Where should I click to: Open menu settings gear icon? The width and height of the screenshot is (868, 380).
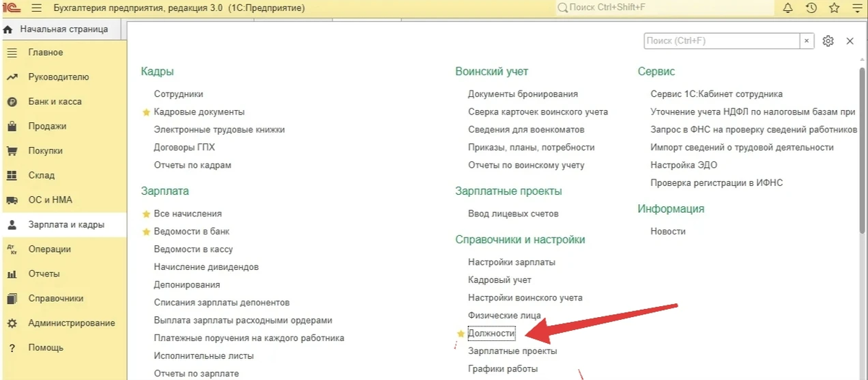[828, 41]
